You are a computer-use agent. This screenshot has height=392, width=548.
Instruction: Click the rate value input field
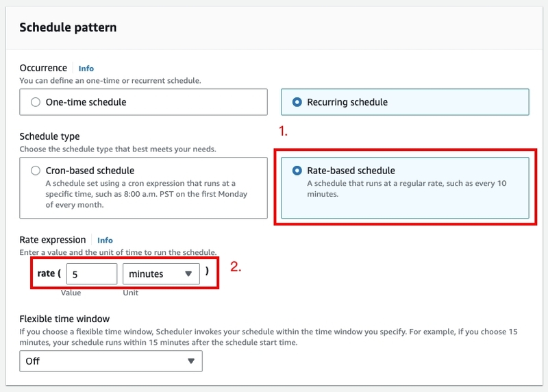92,274
